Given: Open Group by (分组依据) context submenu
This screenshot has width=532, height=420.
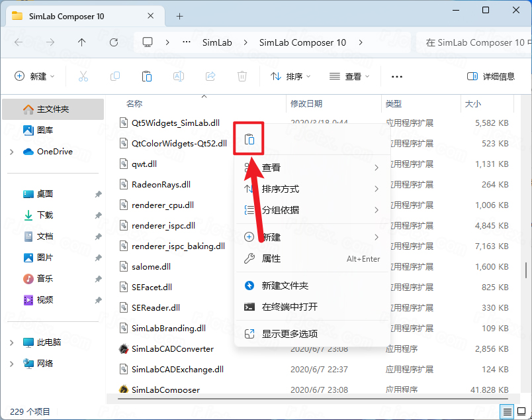Looking at the screenshot, I should tap(312, 210).
